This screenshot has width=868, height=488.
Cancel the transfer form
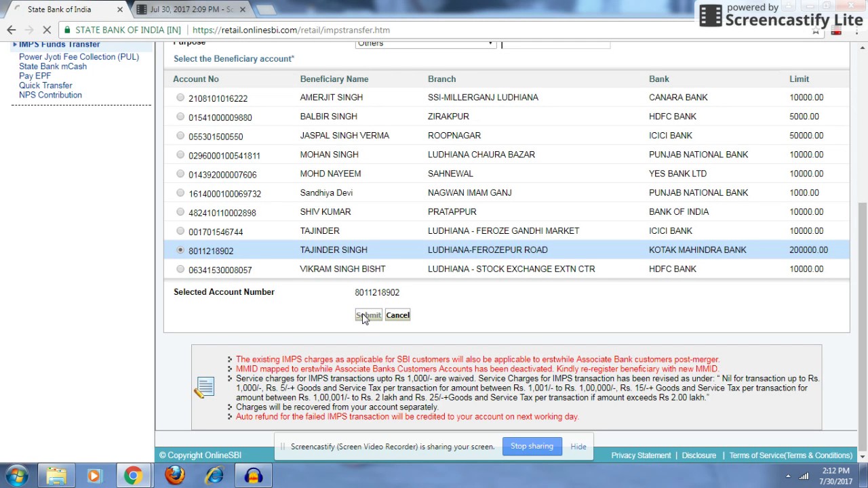click(397, 315)
